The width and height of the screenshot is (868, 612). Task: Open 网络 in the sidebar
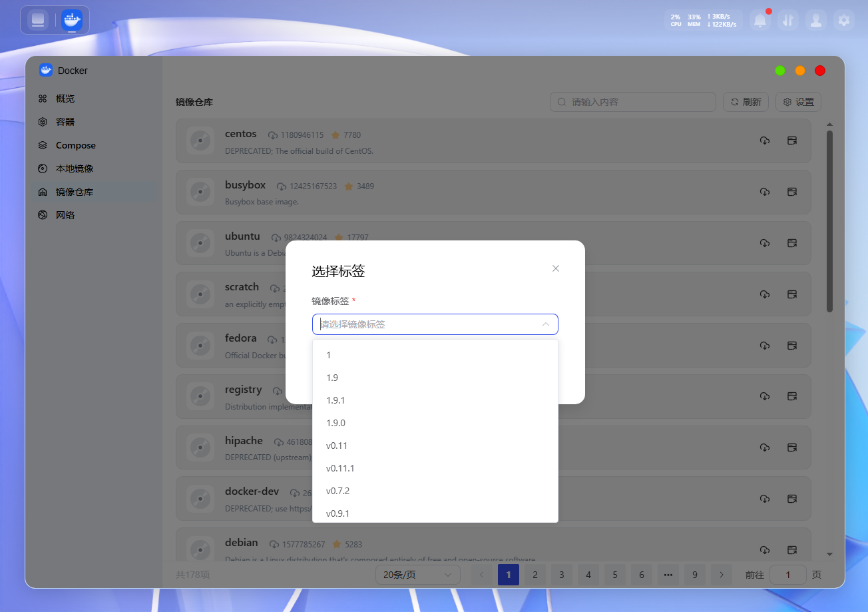coord(93,215)
